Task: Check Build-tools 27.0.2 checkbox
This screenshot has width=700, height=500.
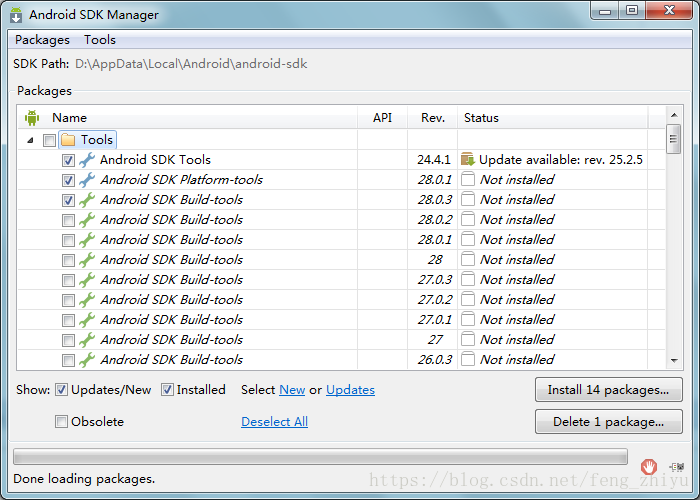Action: (x=68, y=300)
